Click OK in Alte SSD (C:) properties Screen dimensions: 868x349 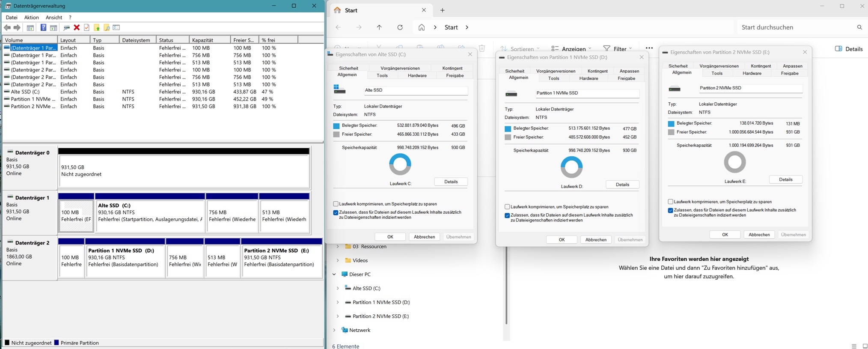(x=390, y=237)
